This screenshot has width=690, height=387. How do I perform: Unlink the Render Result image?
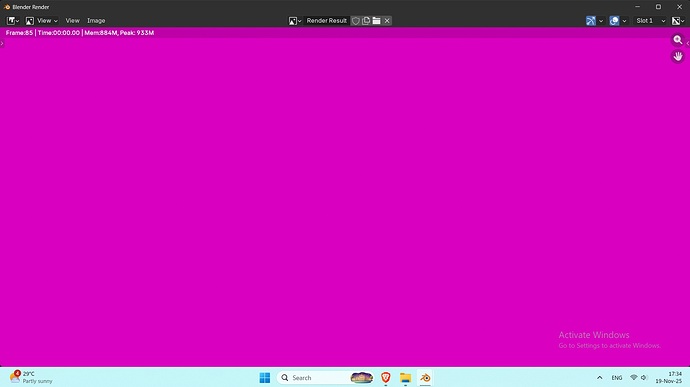(387, 21)
